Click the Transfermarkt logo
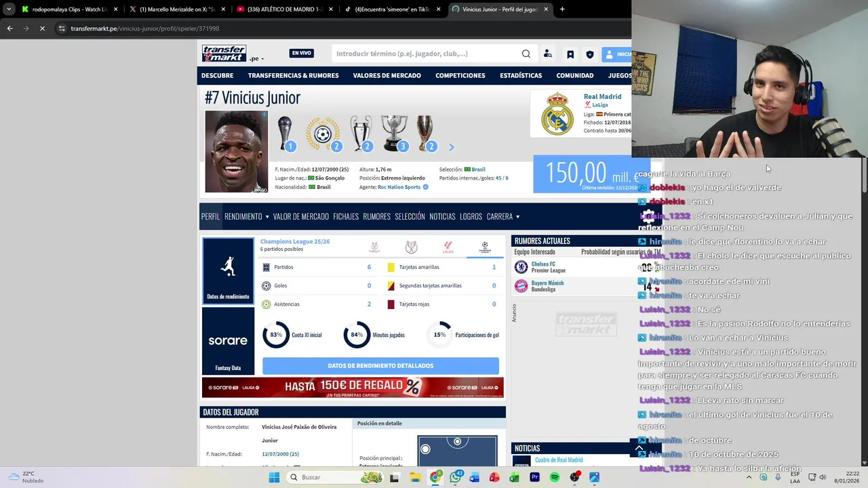The width and height of the screenshot is (868, 488). click(224, 54)
